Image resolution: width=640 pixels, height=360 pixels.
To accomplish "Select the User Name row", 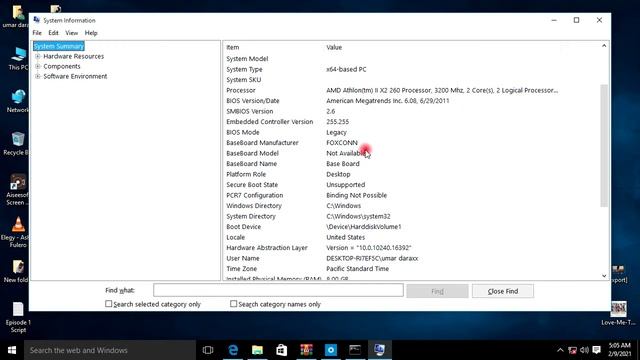I will 411,258.
